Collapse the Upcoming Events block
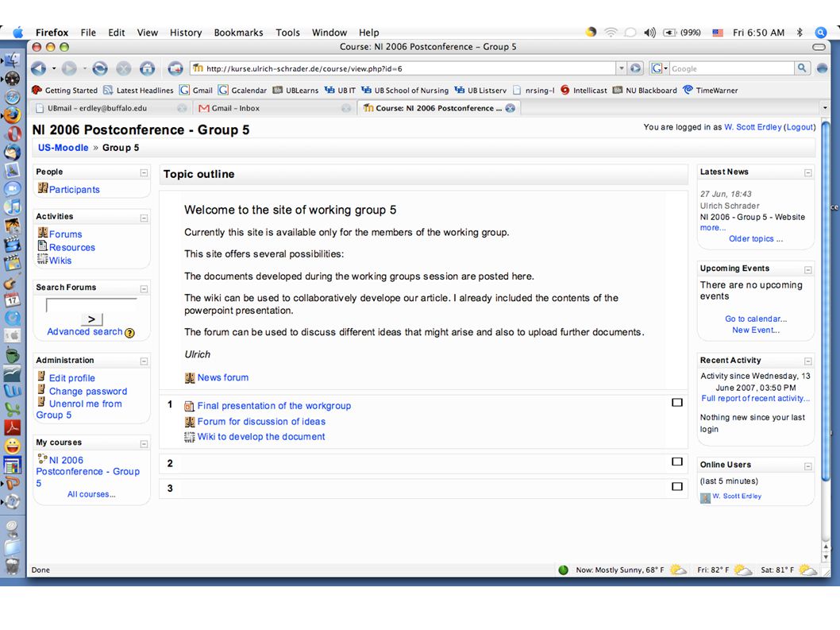 (x=808, y=269)
